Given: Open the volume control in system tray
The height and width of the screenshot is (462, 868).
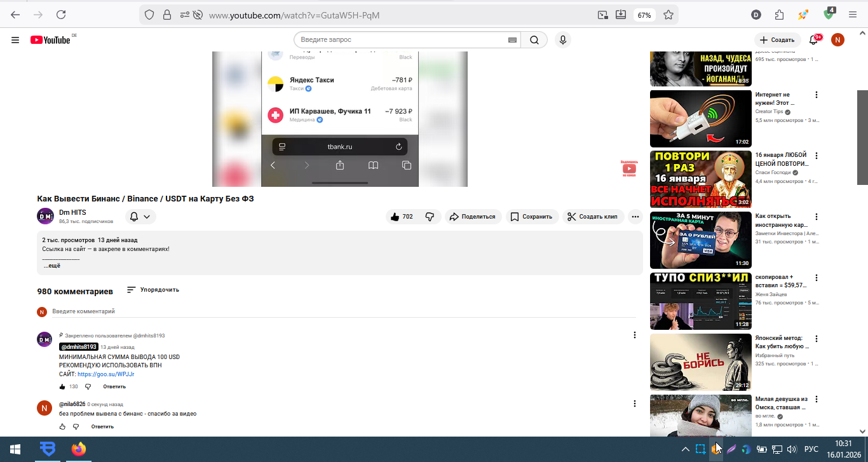Looking at the screenshot, I should click(792, 449).
